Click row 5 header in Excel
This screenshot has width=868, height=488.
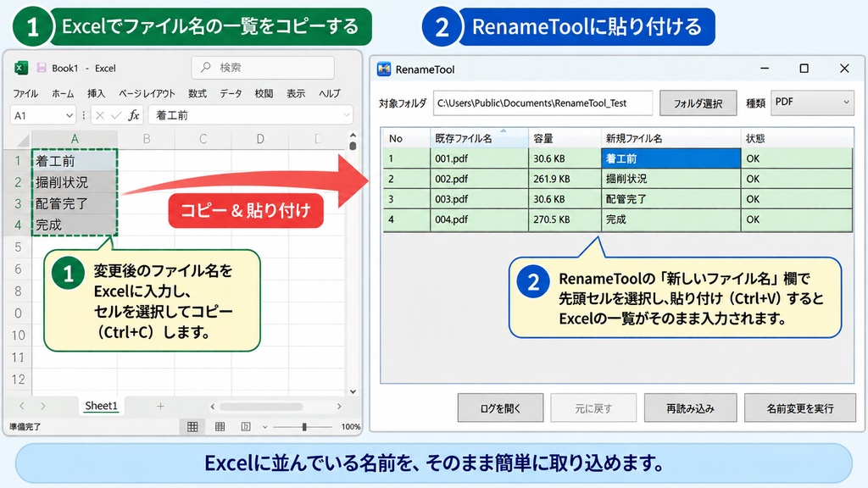[18, 247]
